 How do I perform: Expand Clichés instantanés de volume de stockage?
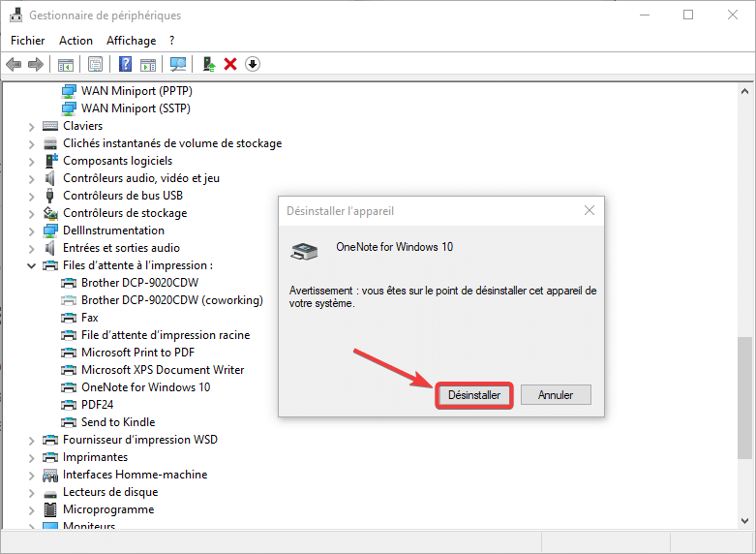click(x=31, y=144)
